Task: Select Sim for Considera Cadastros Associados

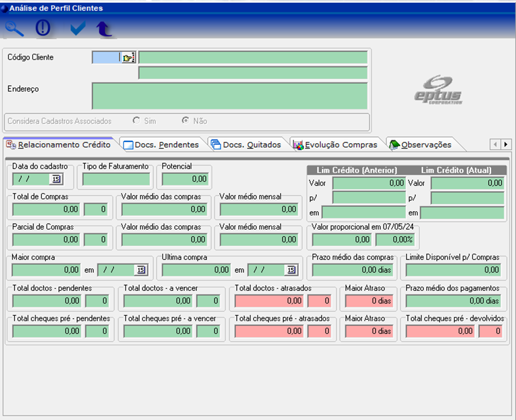Action: (136, 121)
